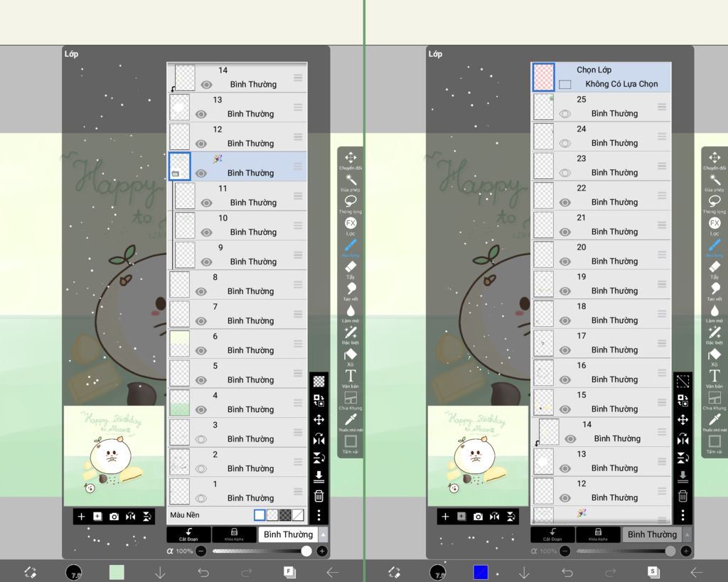
Task: Select the Tấm vải canvas tool in right screenshot
Action: click(714, 443)
